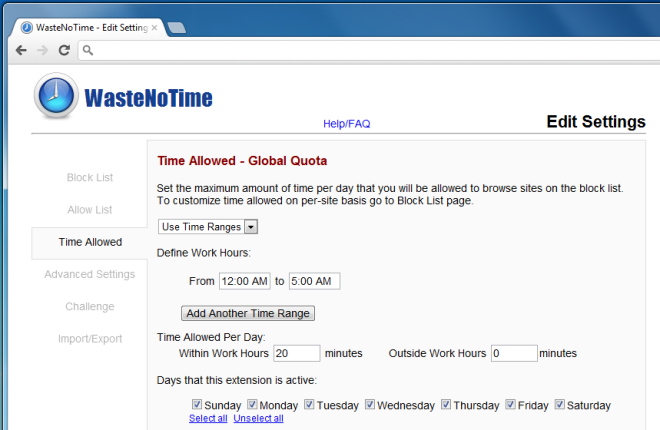Click the Time Allowed Per Day label
This screenshot has height=430, width=660.
[211, 337]
